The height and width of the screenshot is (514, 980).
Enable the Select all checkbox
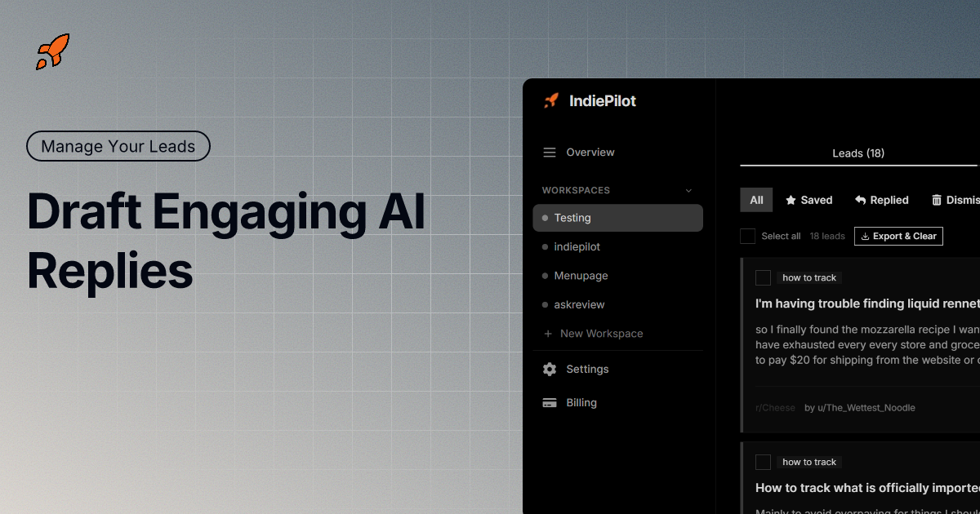(747, 236)
